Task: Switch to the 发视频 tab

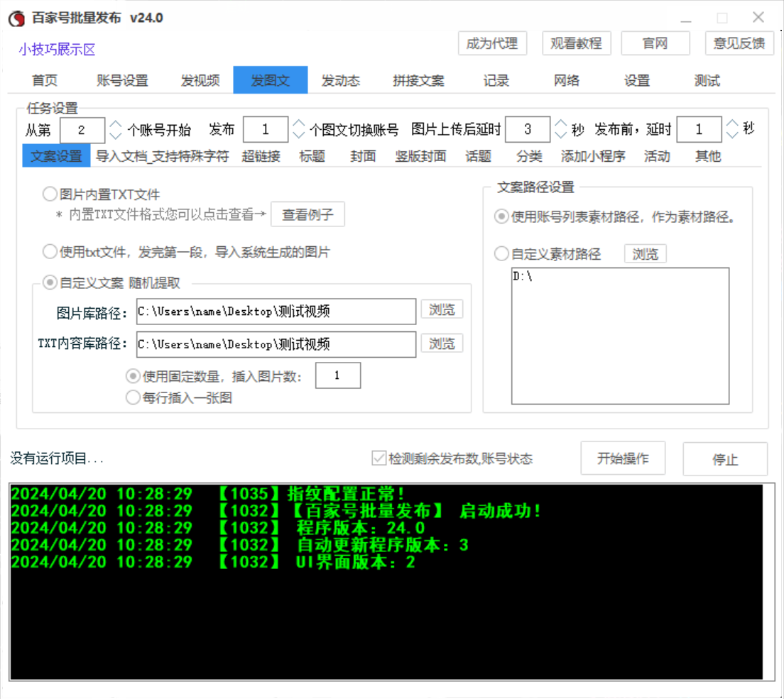Action: pyautogui.click(x=200, y=80)
